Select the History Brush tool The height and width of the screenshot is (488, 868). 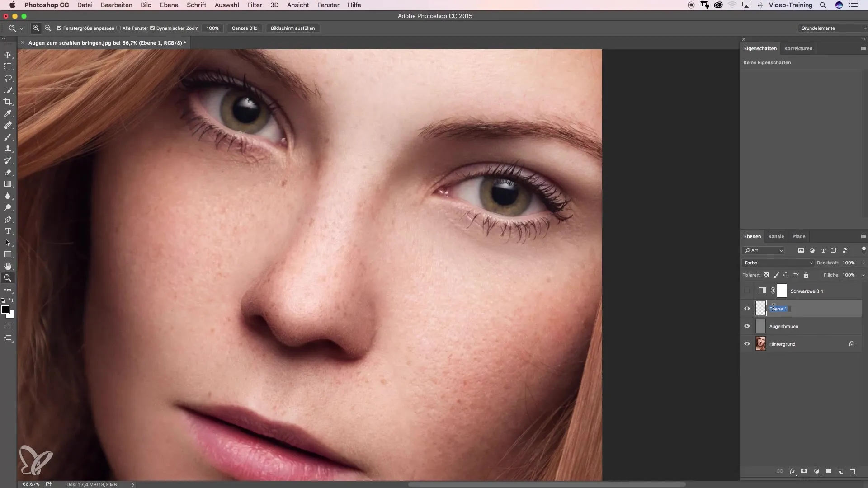[x=8, y=160]
